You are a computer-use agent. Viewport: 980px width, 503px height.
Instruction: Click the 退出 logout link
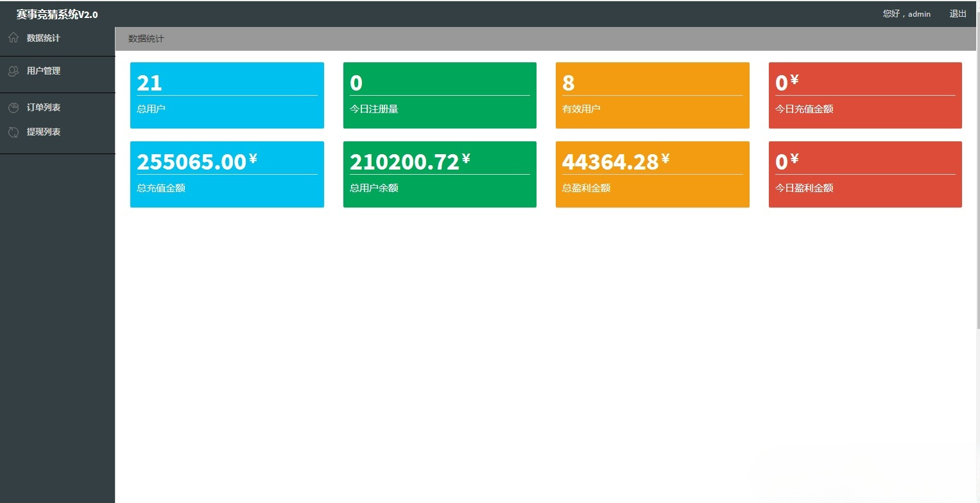958,13
